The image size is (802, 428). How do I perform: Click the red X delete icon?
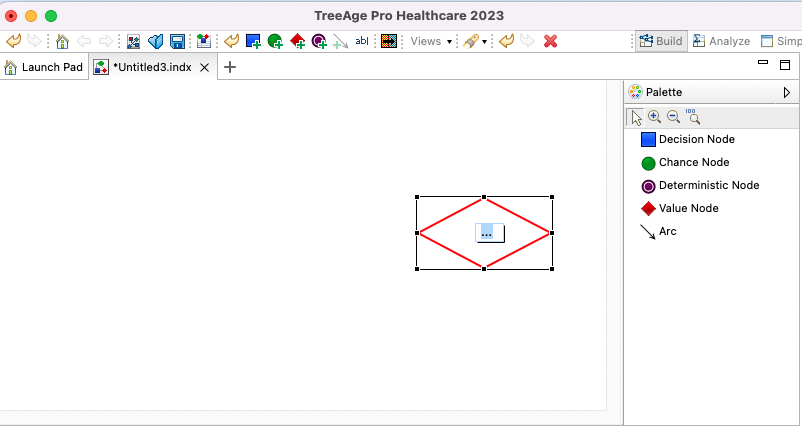(x=549, y=41)
